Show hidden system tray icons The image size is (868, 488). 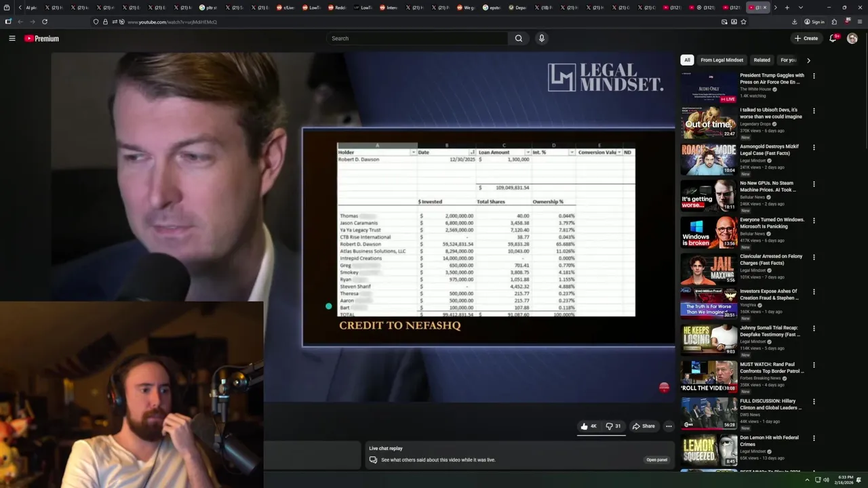coord(807,480)
